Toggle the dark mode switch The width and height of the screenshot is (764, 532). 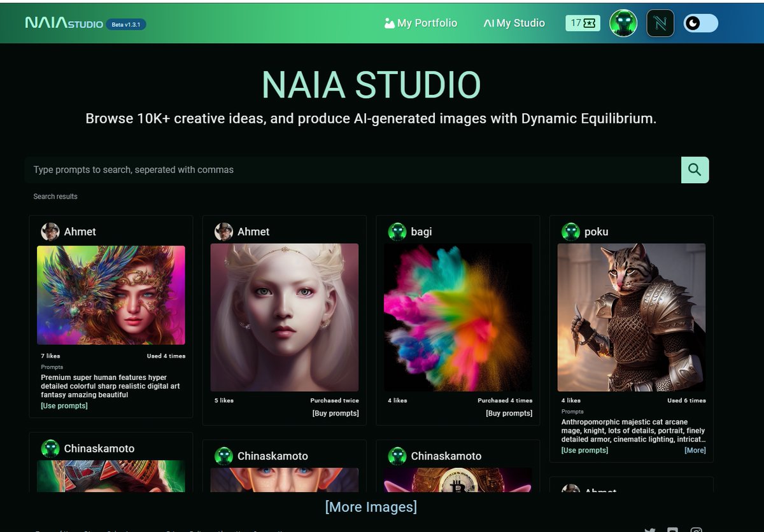click(700, 24)
